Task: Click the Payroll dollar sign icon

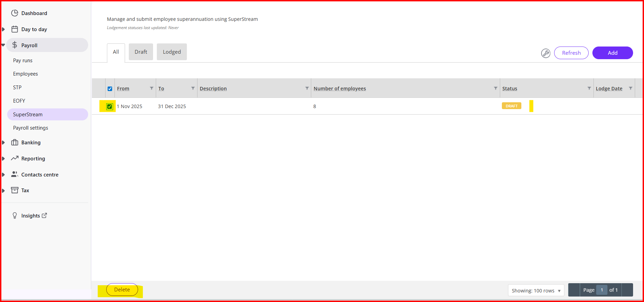Action: [x=15, y=45]
